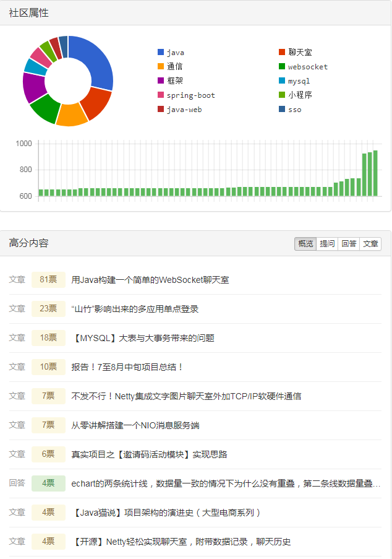Switch to the 回答 tab
392x559 pixels.
click(x=348, y=243)
